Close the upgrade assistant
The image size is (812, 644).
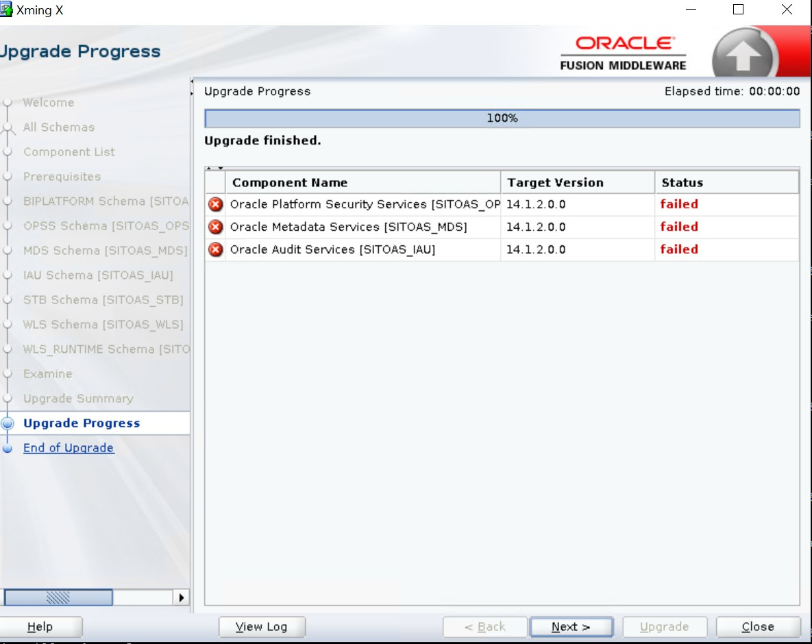[758, 627]
